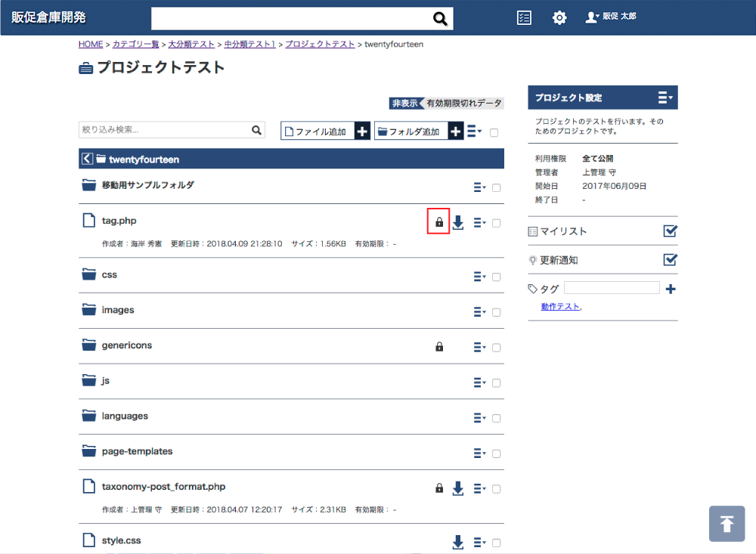756x554 pixels.
Task: Click the project briefcase icon
Action: point(86,69)
